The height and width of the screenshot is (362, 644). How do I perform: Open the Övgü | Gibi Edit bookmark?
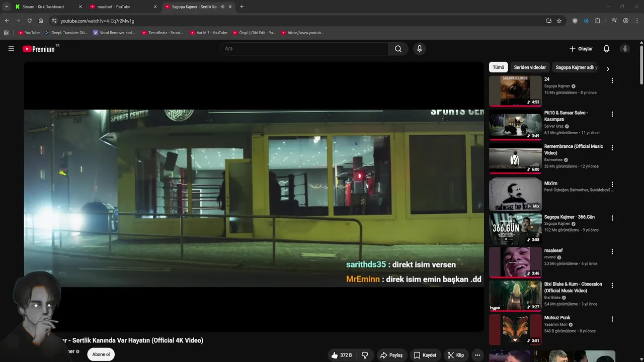pyautogui.click(x=254, y=33)
